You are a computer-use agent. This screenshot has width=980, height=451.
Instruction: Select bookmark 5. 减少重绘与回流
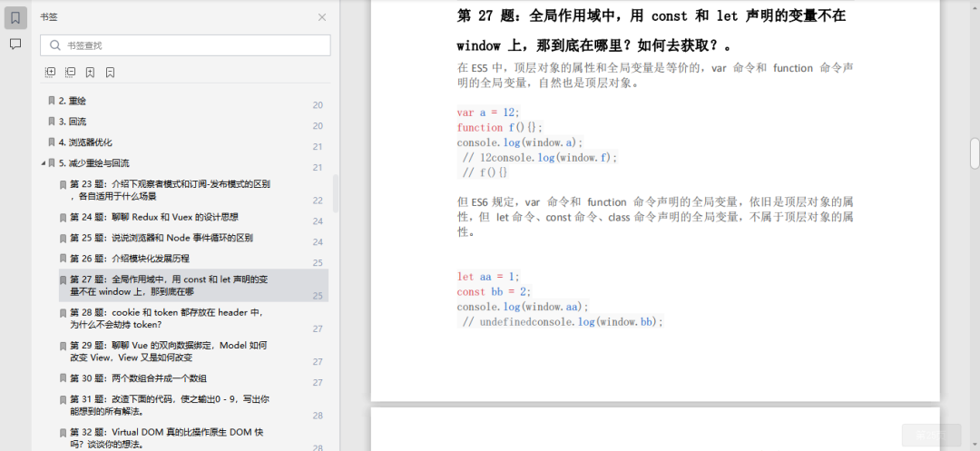(x=93, y=162)
